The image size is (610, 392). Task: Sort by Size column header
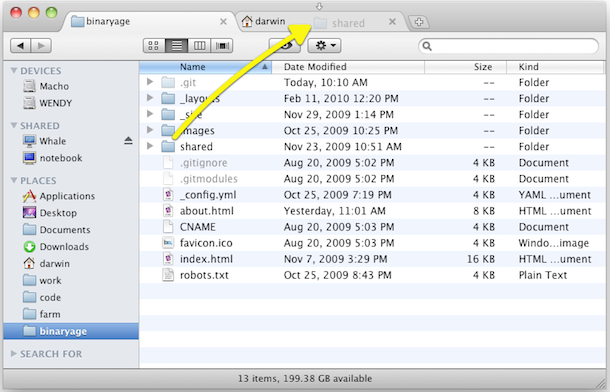(x=465, y=67)
